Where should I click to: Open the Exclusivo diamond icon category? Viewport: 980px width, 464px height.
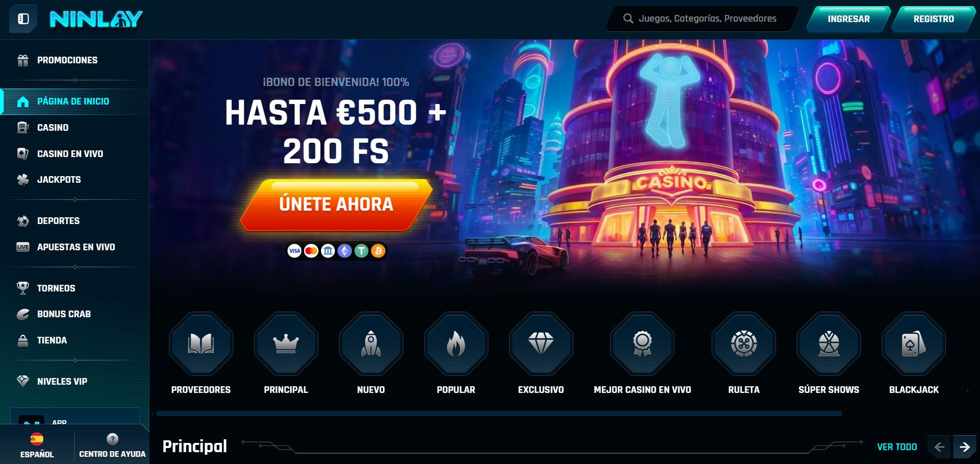pos(541,344)
